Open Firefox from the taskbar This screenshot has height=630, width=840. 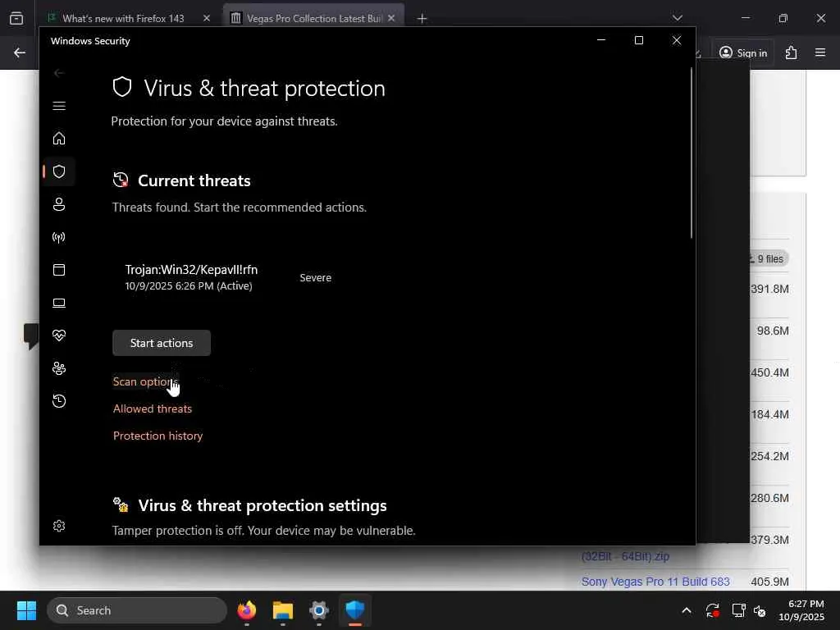[x=247, y=610]
